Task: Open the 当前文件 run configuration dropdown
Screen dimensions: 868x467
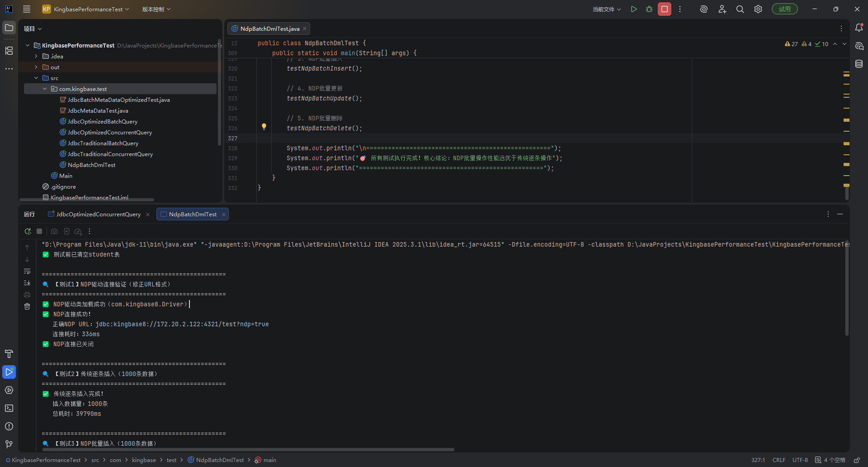Action: coord(607,9)
